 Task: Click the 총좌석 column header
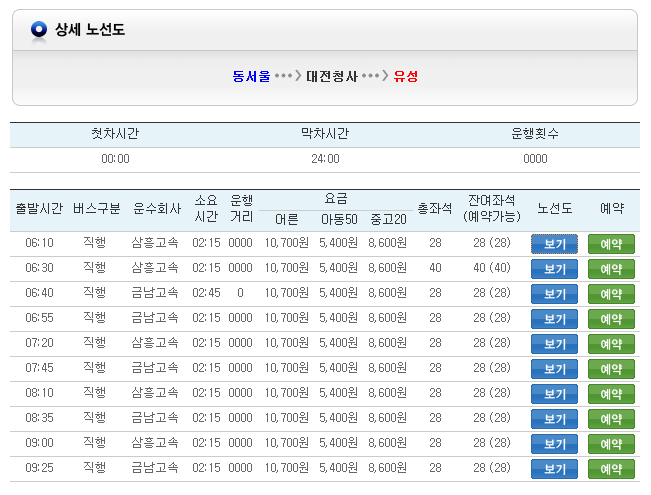click(435, 208)
